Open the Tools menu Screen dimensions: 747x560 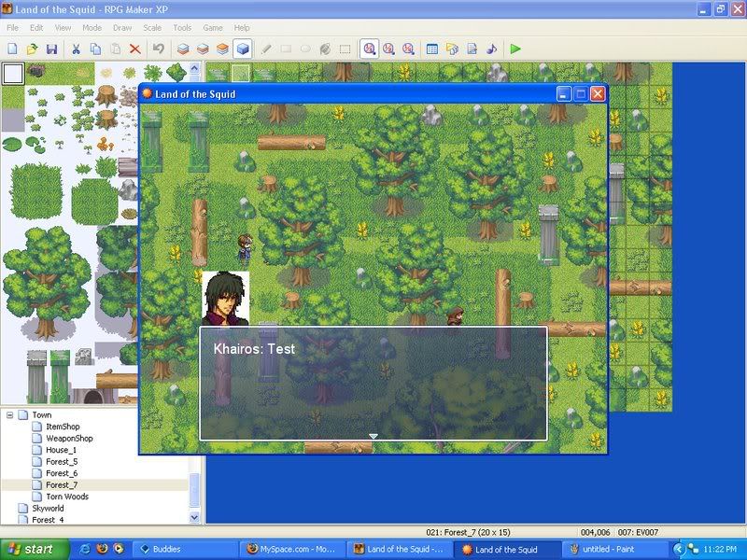(182, 28)
